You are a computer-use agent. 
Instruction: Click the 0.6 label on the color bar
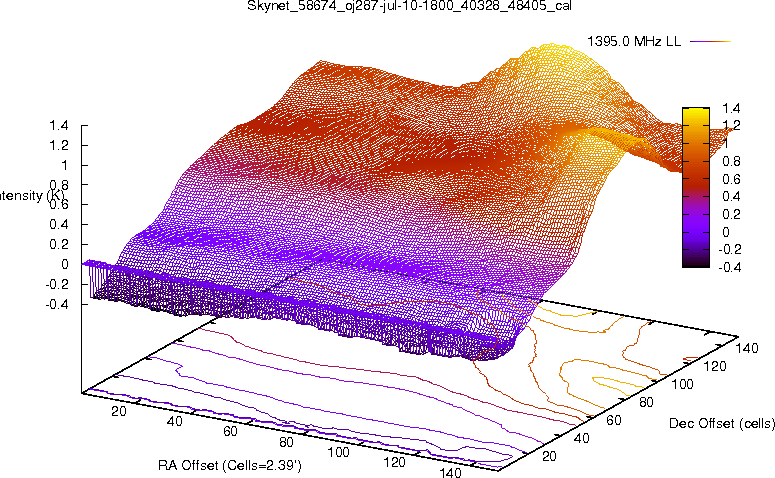731,179
